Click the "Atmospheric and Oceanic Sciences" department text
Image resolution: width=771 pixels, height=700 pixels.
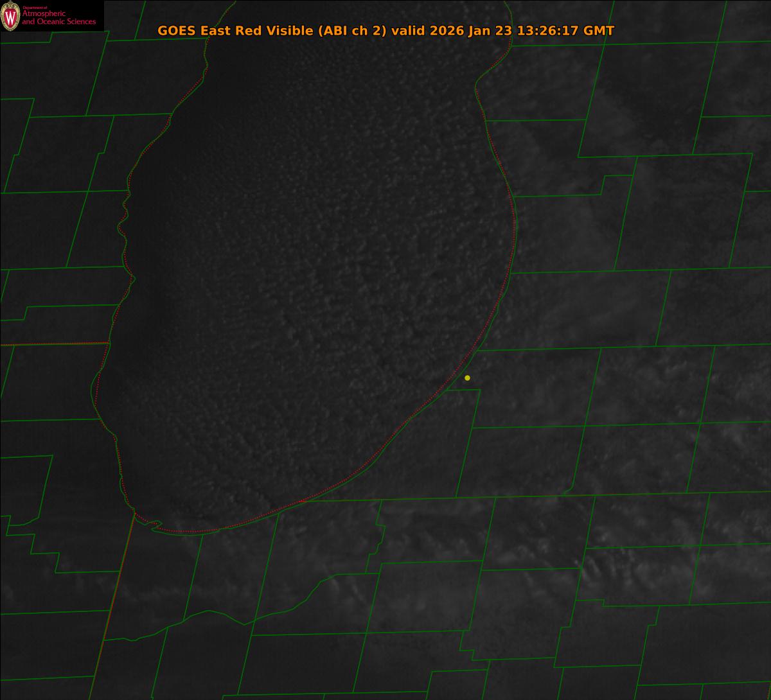point(58,18)
